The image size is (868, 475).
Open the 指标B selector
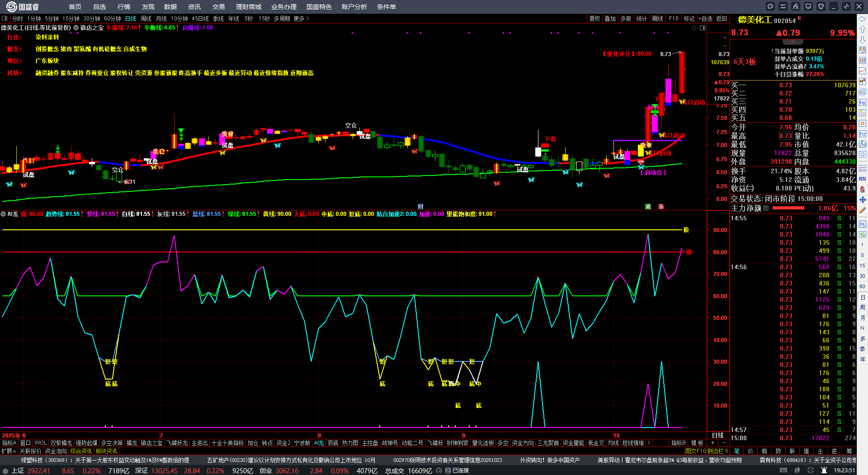pyautogui.click(x=678, y=443)
